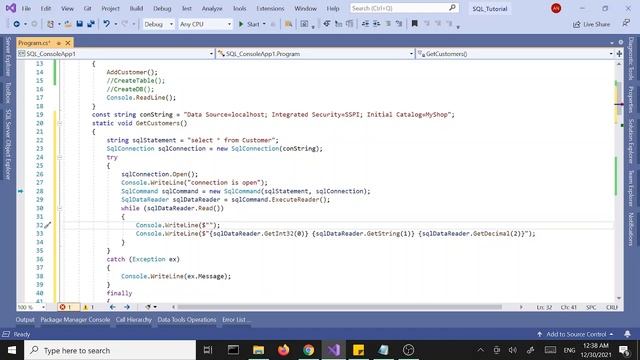Click the screwdriver quick actions icon on line 32

pos(48,225)
